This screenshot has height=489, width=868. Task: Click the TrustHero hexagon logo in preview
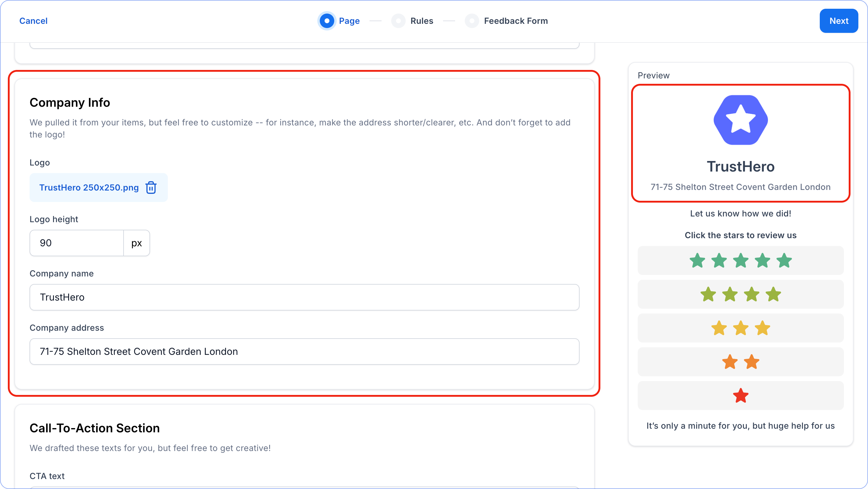click(740, 120)
